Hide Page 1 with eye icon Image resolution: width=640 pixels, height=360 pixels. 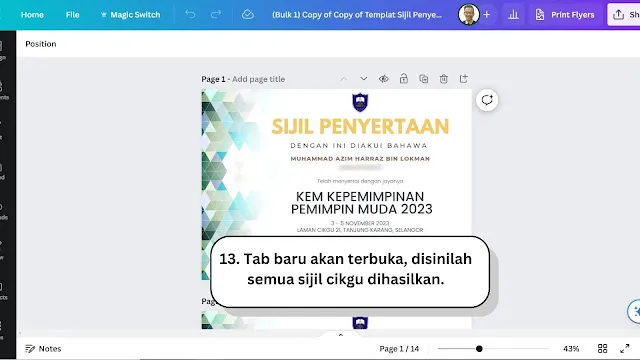pyautogui.click(x=384, y=79)
